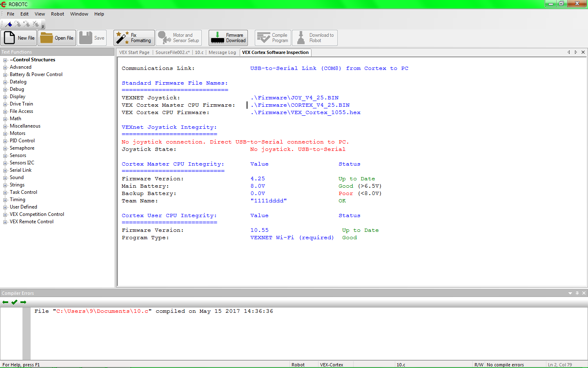Select Motors in Text Functions

tap(18, 133)
